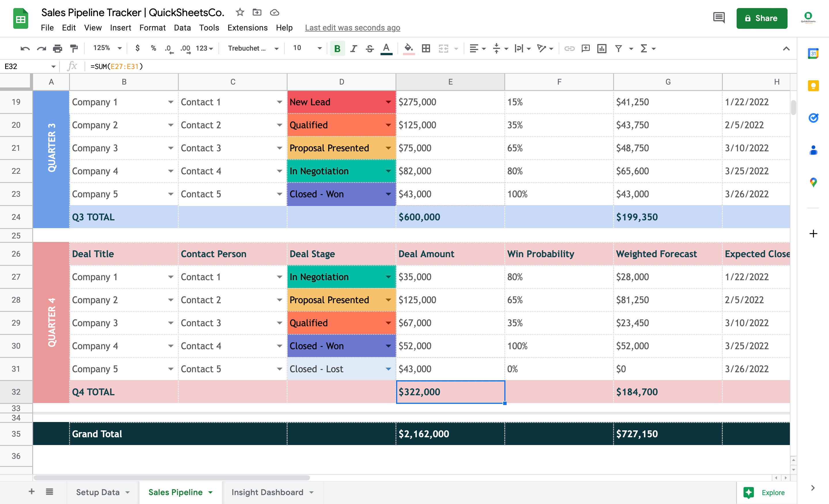Click the paint format icon
Image resolution: width=829 pixels, height=504 pixels.
coord(74,48)
